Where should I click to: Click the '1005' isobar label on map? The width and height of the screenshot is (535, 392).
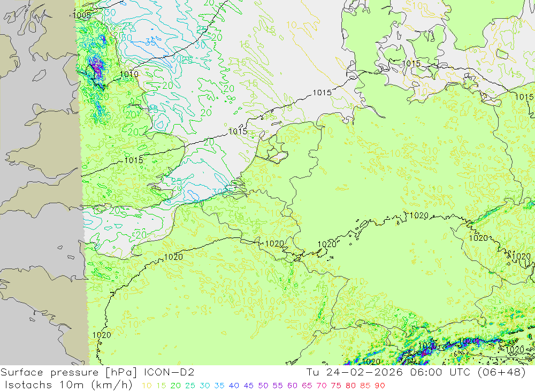tap(82, 15)
